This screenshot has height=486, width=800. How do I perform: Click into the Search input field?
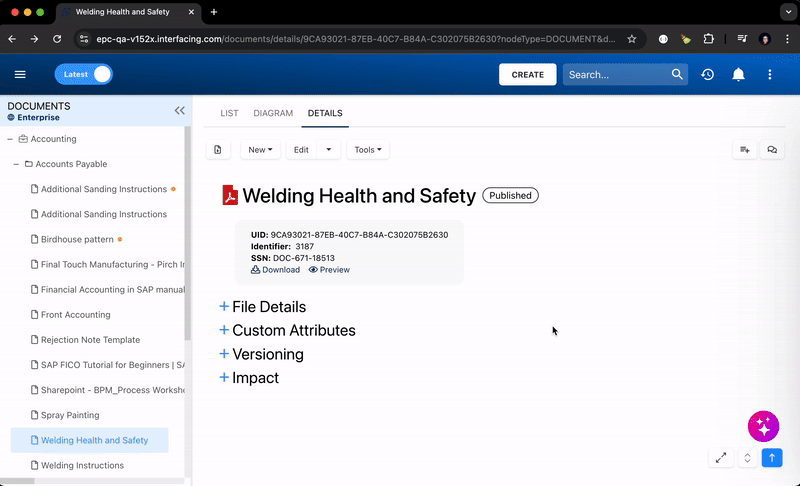pyautogui.click(x=615, y=75)
